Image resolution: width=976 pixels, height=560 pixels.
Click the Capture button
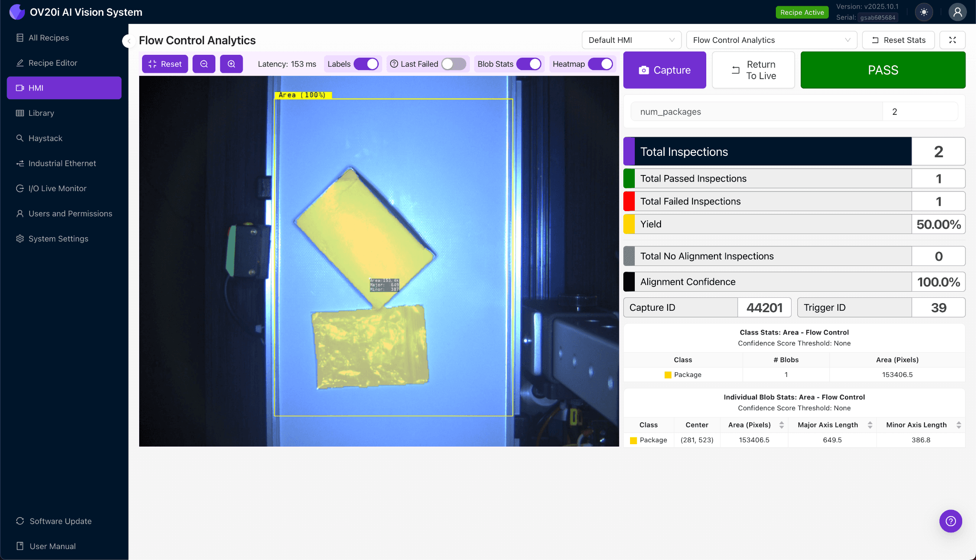click(664, 70)
